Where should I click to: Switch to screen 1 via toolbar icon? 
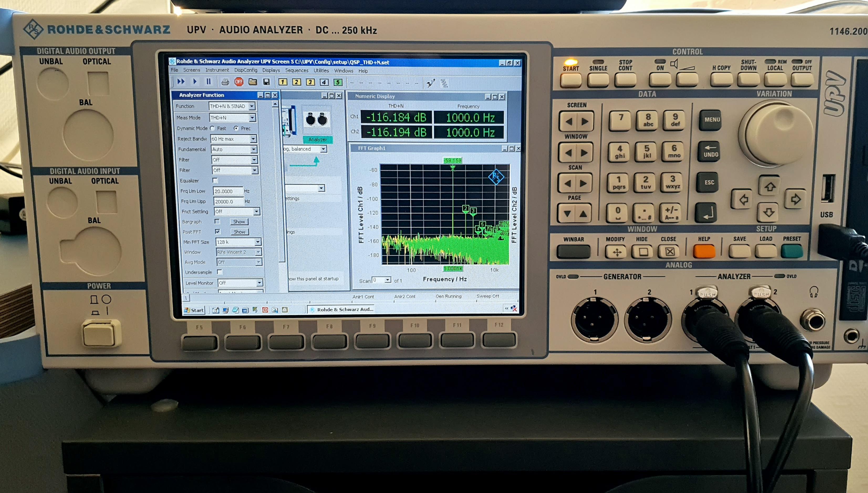click(283, 82)
